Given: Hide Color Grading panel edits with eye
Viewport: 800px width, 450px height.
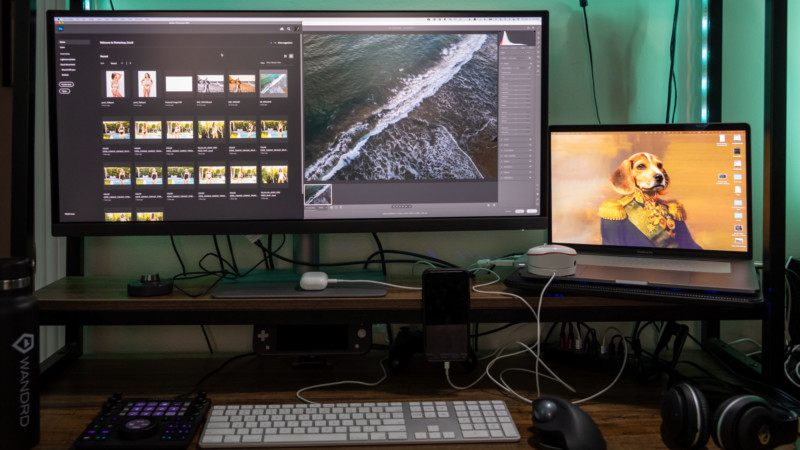Looking at the screenshot, I should (x=530, y=156).
